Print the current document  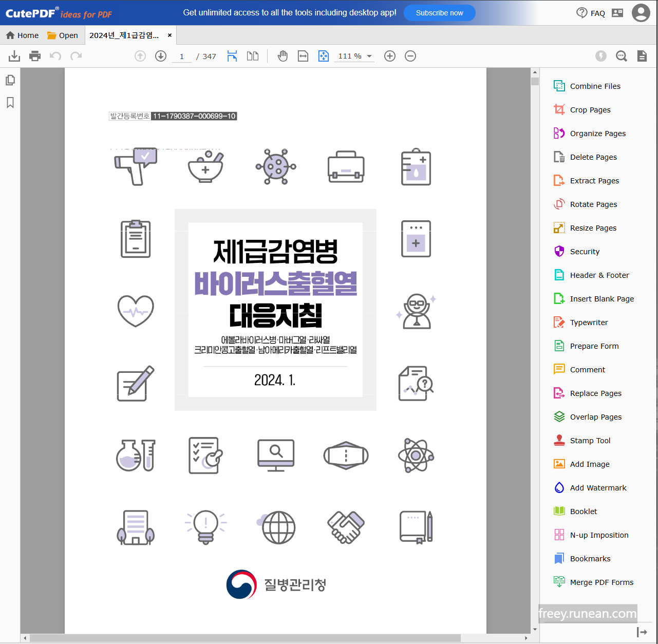[34, 56]
